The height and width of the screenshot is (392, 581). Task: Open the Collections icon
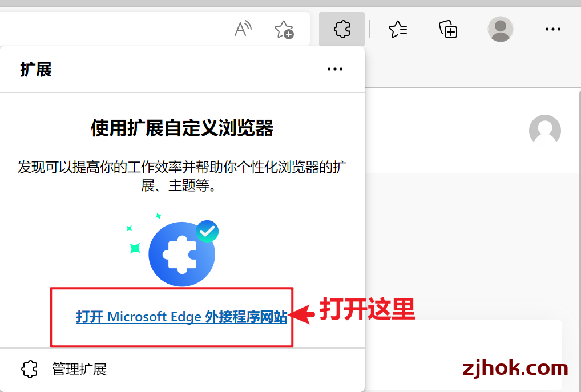(x=448, y=29)
